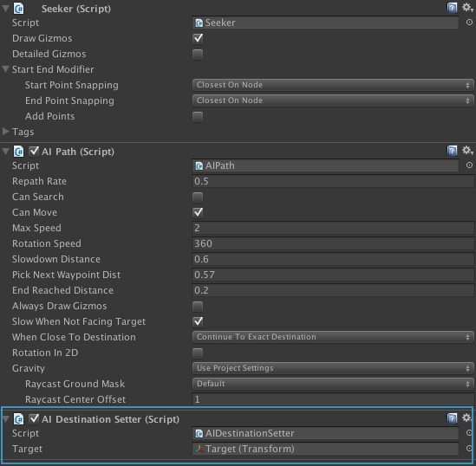Click Seeker script object picker circle
Viewport: 476px width, 466px height.
pos(469,23)
